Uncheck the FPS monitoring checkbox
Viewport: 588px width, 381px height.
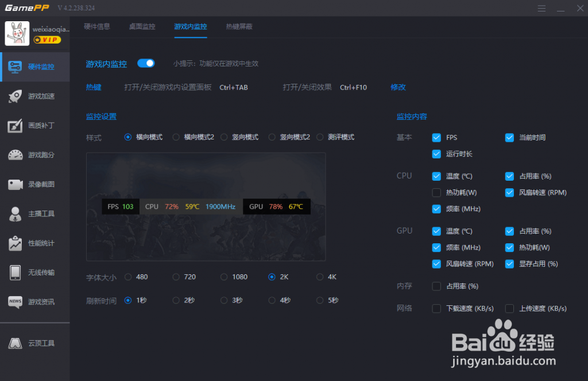click(x=436, y=137)
